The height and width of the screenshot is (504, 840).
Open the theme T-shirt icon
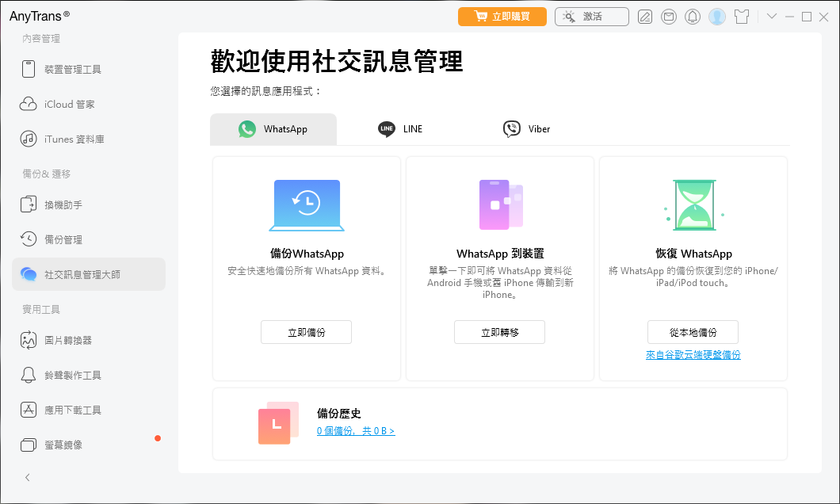coord(741,16)
